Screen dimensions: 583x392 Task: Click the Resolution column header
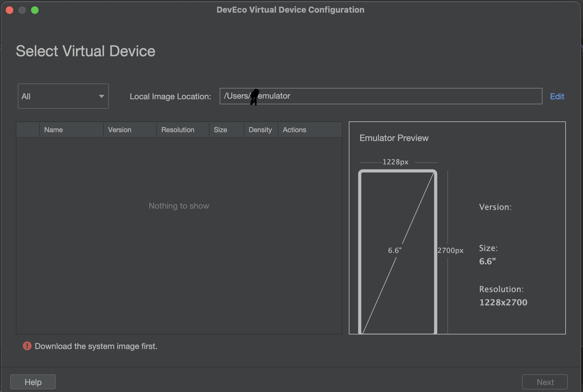pyautogui.click(x=183, y=130)
